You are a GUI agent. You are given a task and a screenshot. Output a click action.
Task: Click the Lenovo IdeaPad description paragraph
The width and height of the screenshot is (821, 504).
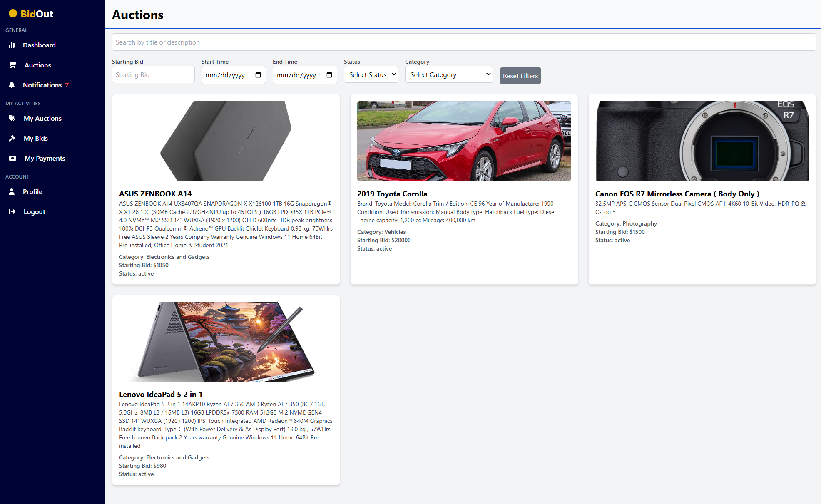pos(226,425)
